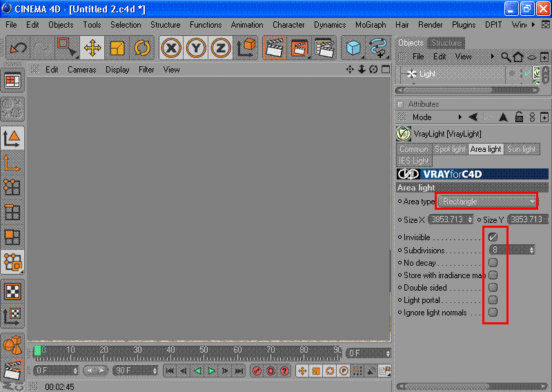Open the viewport Filter menu
This screenshot has height=392, width=552.
pos(146,70)
